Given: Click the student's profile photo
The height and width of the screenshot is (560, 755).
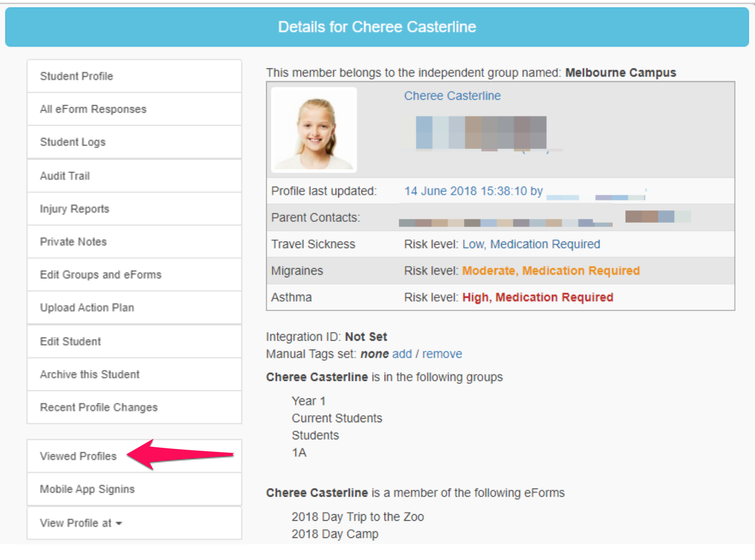Looking at the screenshot, I should pos(314,130).
